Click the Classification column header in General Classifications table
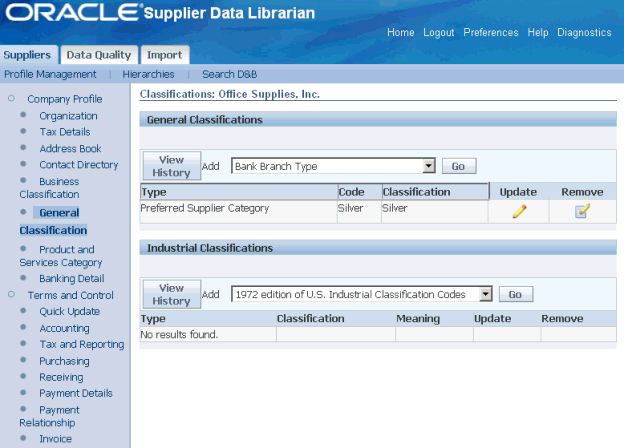The image size is (624, 448). pyautogui.click(x=435, y=192)
